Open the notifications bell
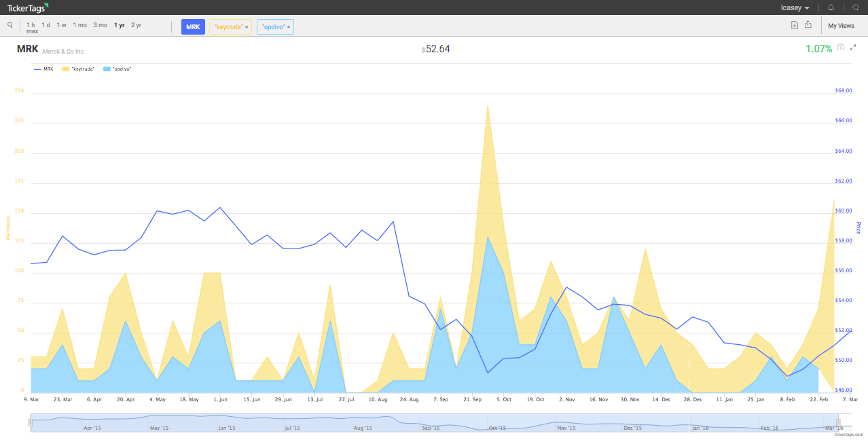Image resolution: width=868 pixels, height=442 pixels. [x=831, y=7]
